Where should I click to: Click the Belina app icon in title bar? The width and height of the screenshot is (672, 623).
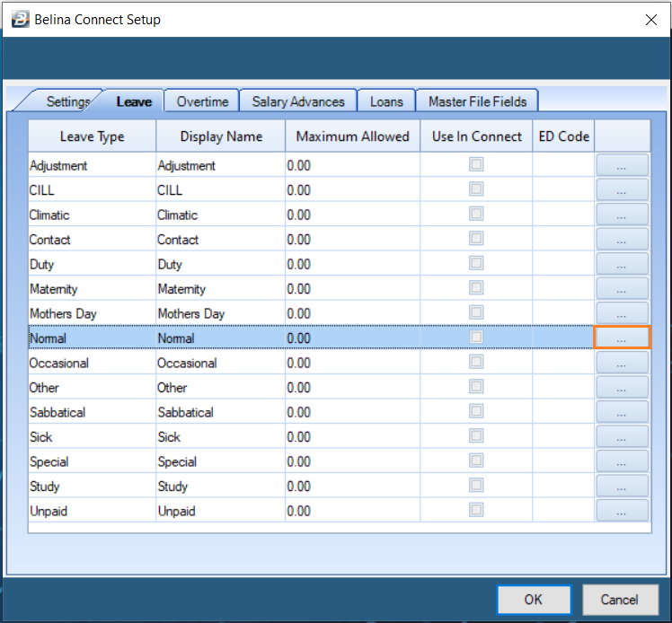pyautogui.click(x=20, y=19)
